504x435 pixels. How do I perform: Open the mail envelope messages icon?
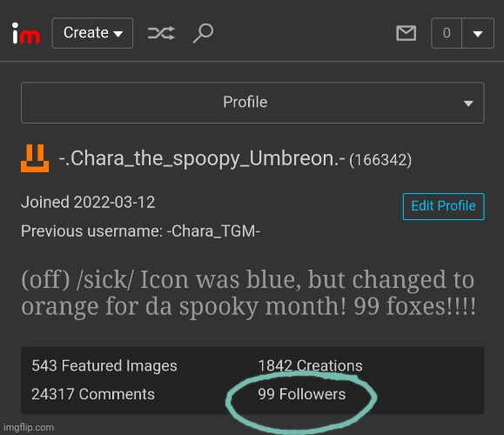pyautogui.click(x=406, y=33)
